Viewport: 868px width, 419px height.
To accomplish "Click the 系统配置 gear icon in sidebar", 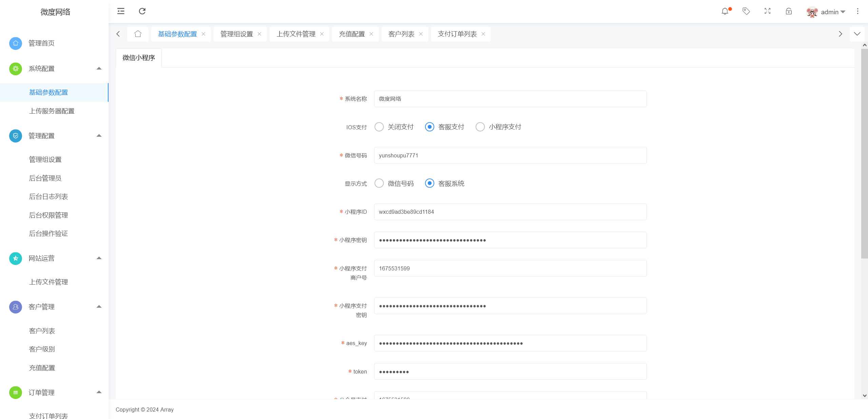I will tap(15, 69).
